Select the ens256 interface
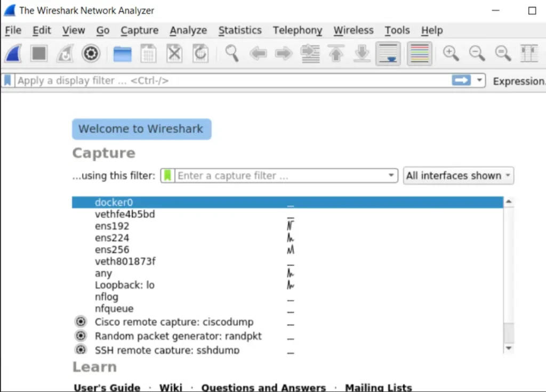This screenshot has height=392, width=546. click(x=287, y=250)
